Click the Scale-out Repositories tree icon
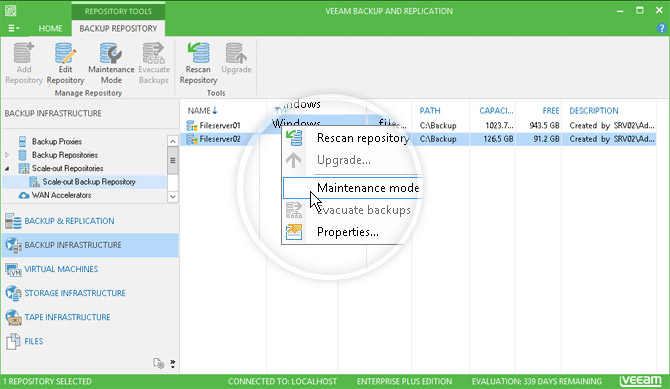The height and width of the screenshot is (389, 670). (x=24, y=168)
